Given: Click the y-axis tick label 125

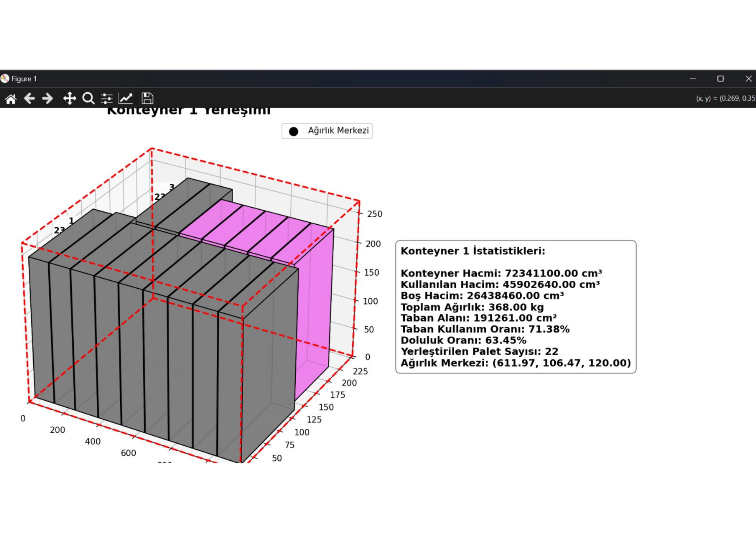Looking at the screenshot, I should click(314, 420).
